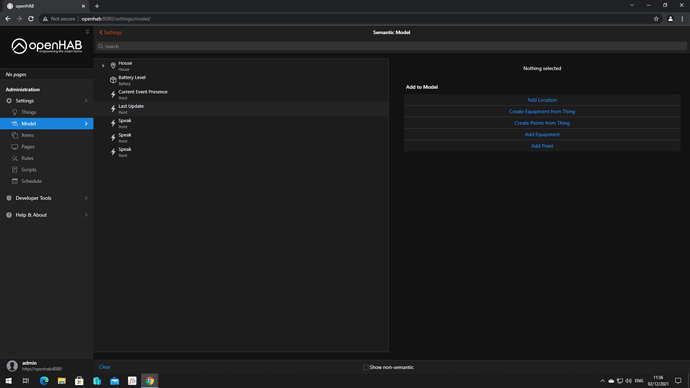Open the Scripts menu item
The image size is (690, 388).
[47, 169]
